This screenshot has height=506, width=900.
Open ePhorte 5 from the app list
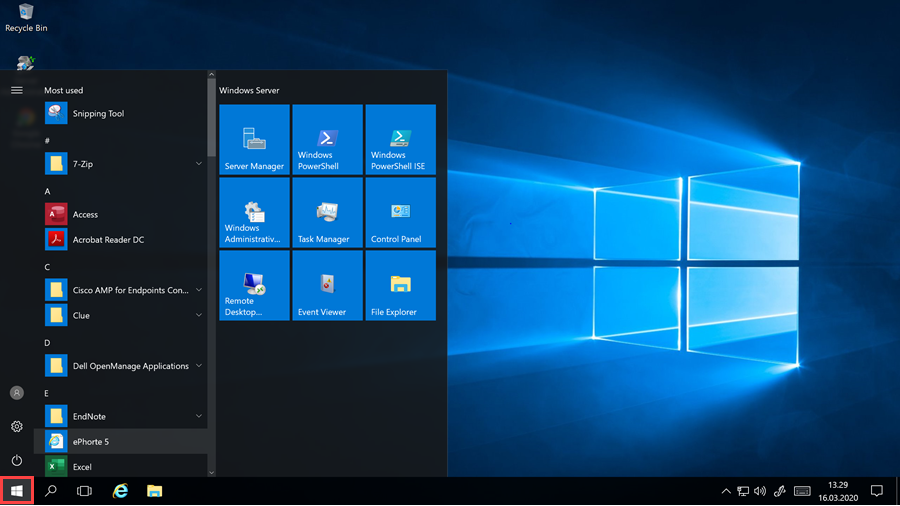coord(121,441)
